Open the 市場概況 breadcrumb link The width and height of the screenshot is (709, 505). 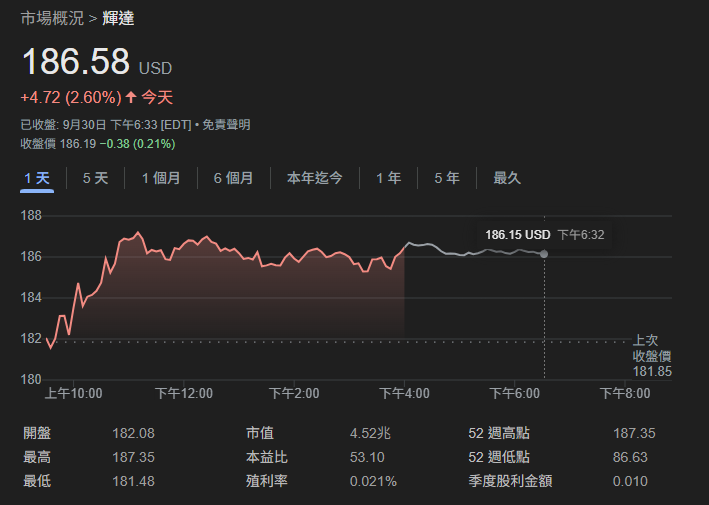click(x=52, y=18)
